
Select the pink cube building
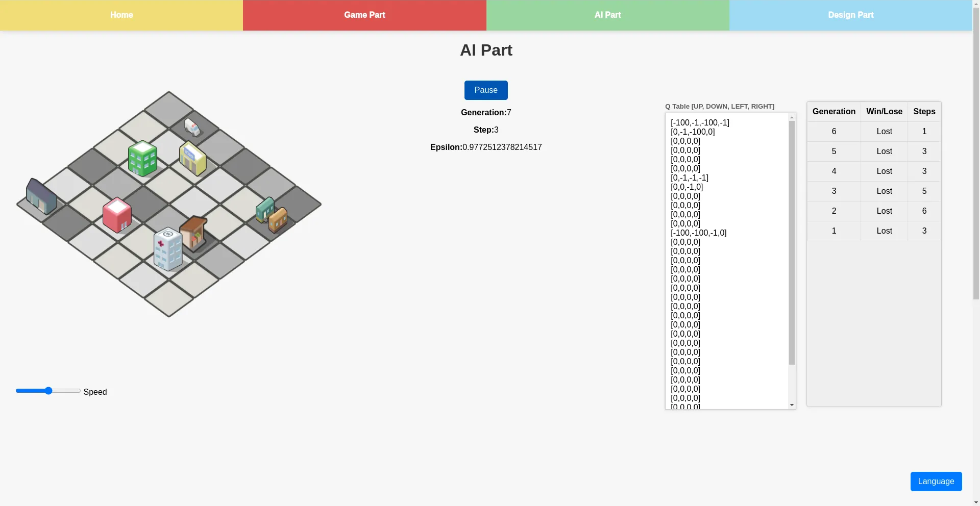(117, 215)
